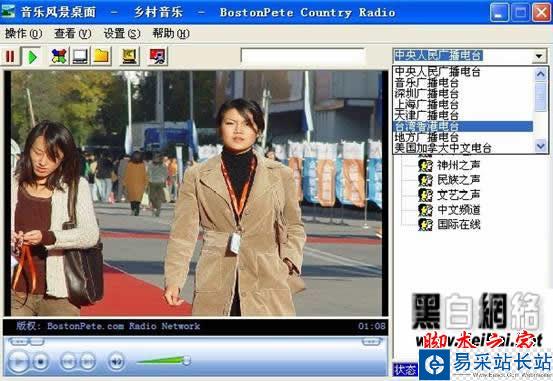Click the icon beside 中文频道
Image resolution: width=553 pixels, height=381 pixels.
425,210
